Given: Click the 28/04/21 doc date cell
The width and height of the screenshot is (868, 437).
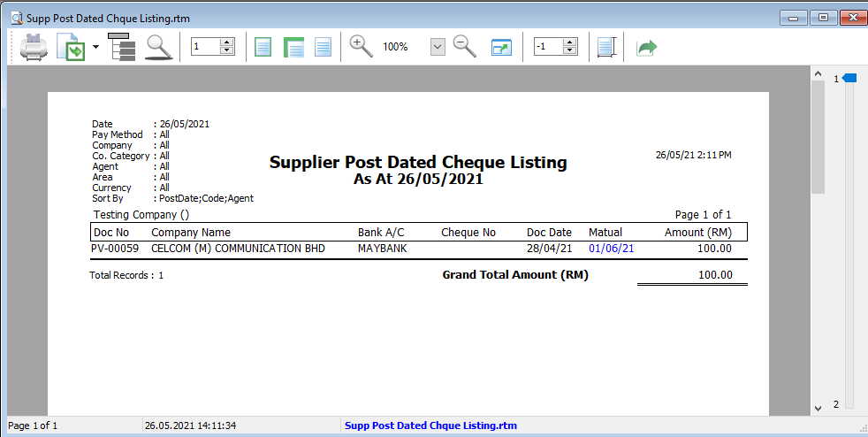Looking at the screenshot, I should pos(549,249).
